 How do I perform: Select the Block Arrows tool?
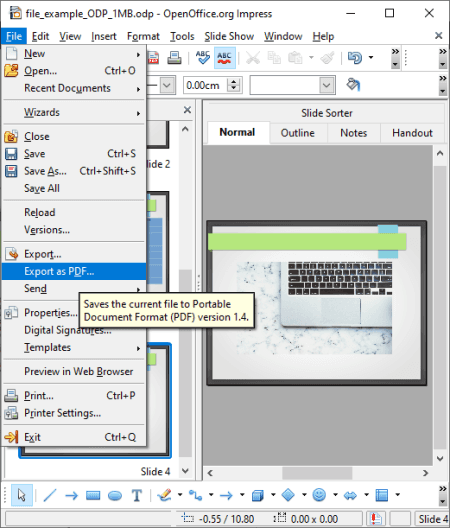coord(350,495)
